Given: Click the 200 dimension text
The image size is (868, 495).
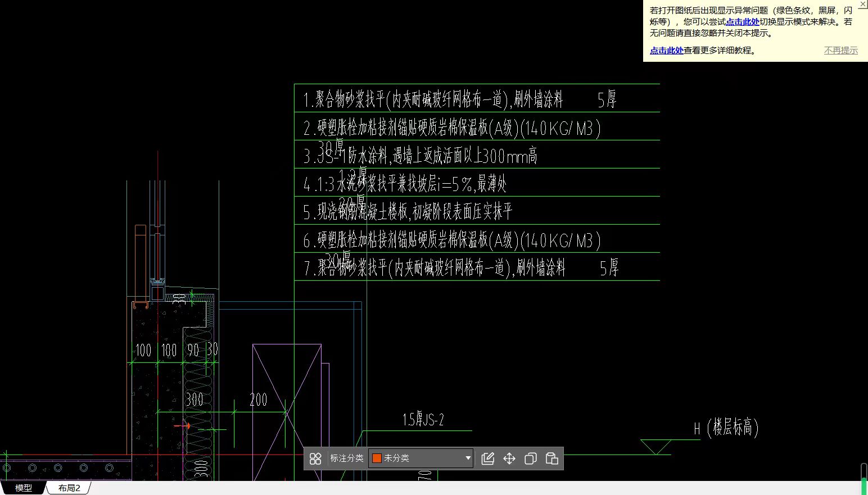Looking at the screenshot, I should tap(259, 401).
